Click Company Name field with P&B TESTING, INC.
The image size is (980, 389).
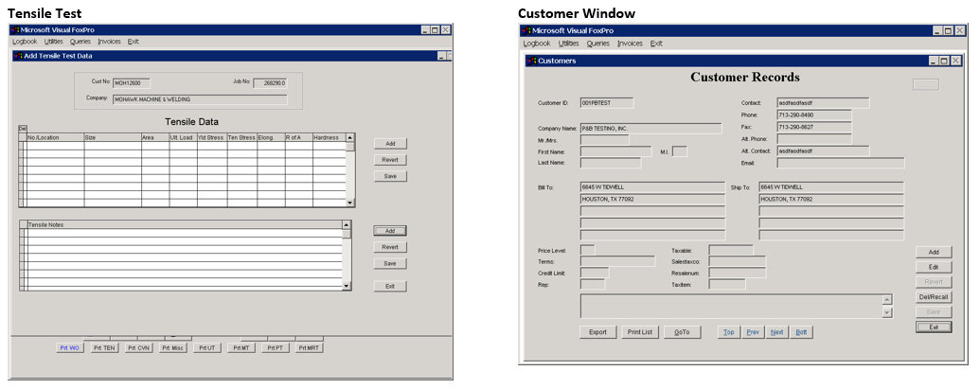point(651,129)
